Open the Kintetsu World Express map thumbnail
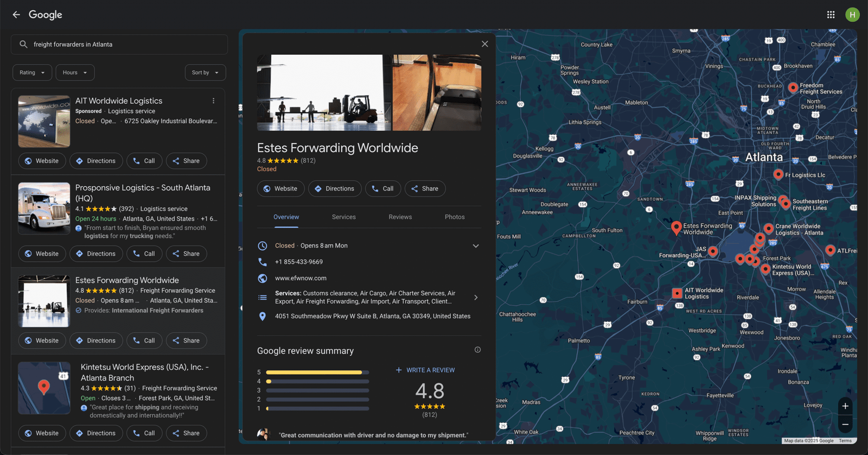Image resolution: width=868 pixels, height=455 pixels. pos(44,388)
